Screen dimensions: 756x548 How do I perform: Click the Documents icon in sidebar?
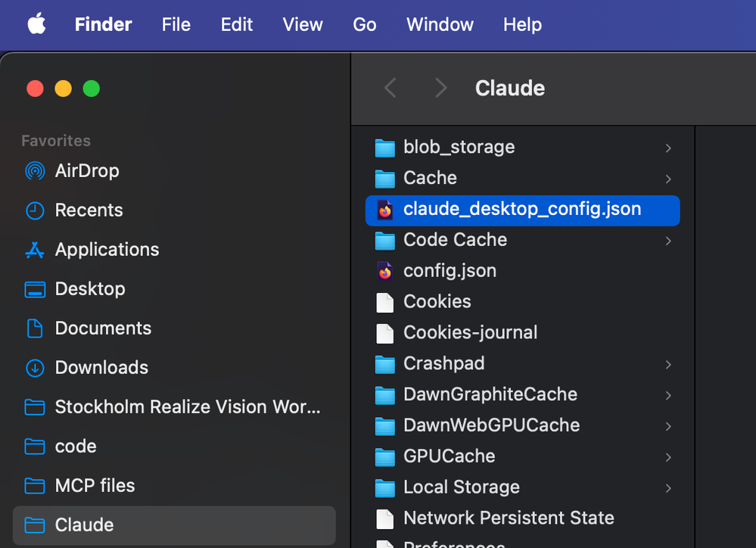(x=35, y=328)
